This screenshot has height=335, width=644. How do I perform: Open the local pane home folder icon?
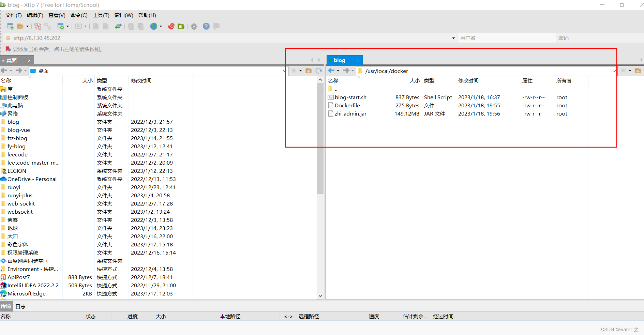tap(309, 71)
